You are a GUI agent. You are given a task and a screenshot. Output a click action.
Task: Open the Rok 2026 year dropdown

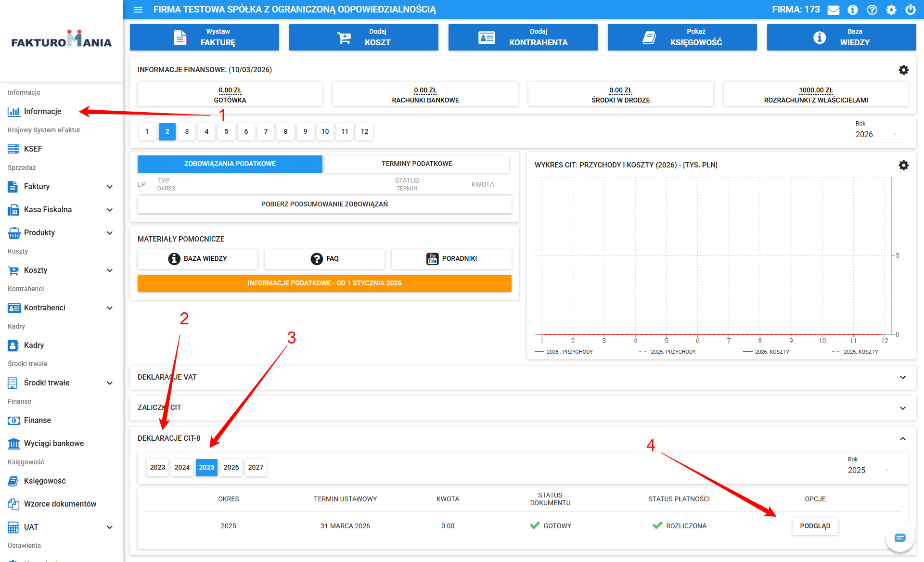click(x=876, y=134)
